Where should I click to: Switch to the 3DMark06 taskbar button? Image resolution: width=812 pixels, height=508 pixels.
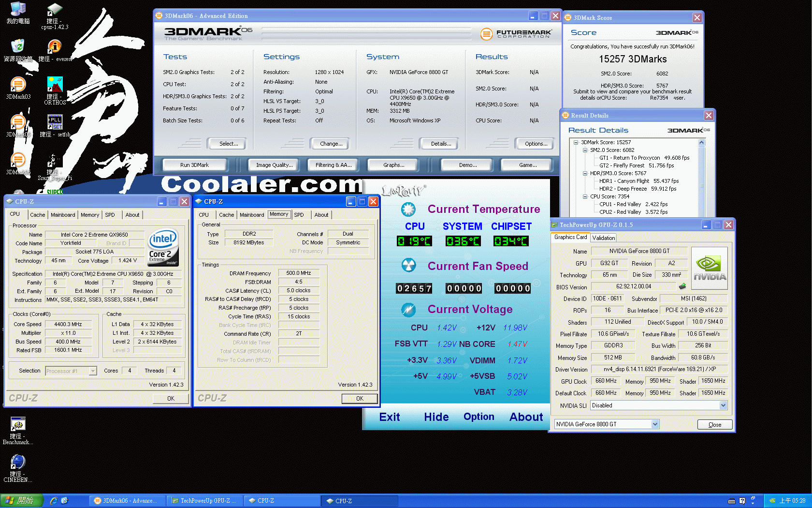(x=127, y=501)
